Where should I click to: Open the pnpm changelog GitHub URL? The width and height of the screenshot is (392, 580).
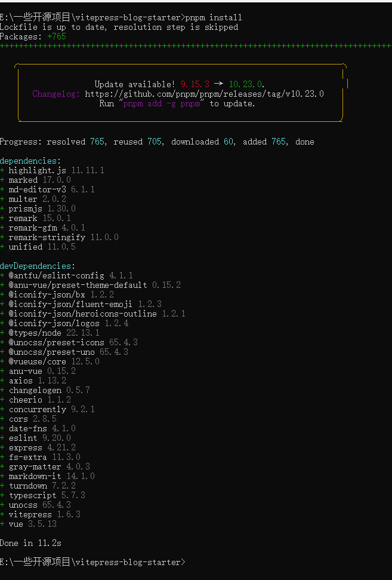point(204,94)
